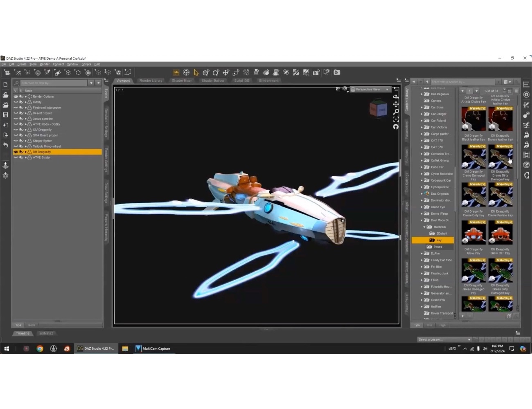Create a spotlight using the spotlight icon

pos(47,72)
